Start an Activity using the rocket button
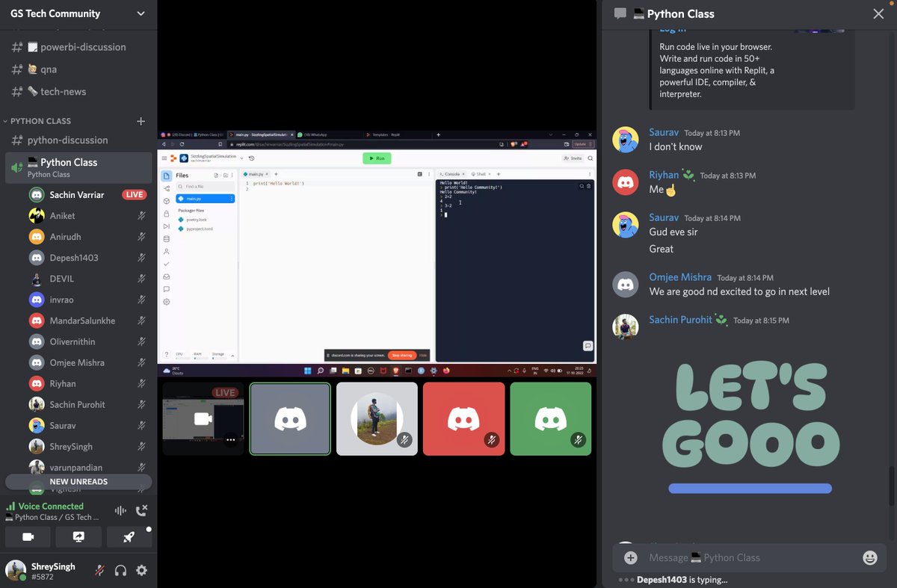 pyautogui.click(x=129, y=536)
